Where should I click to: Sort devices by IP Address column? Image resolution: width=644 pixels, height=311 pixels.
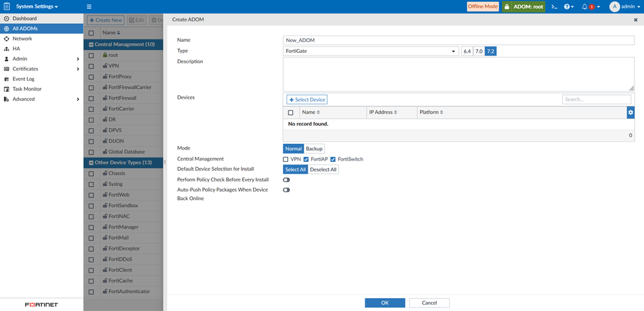click(383, 112)
